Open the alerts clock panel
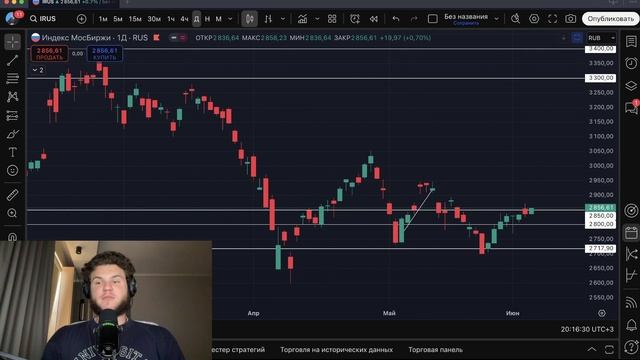 tap(631, 63)
